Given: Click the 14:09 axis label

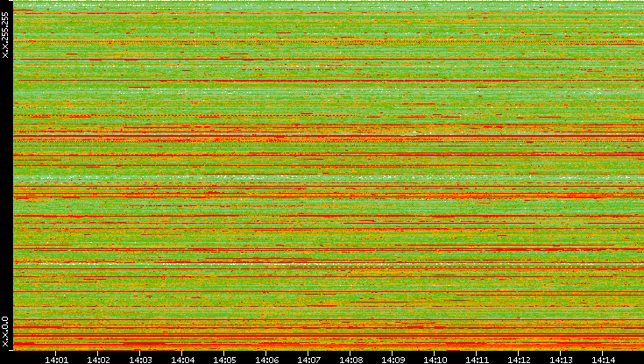Looking at the screenshot, I should pos(393,360).
